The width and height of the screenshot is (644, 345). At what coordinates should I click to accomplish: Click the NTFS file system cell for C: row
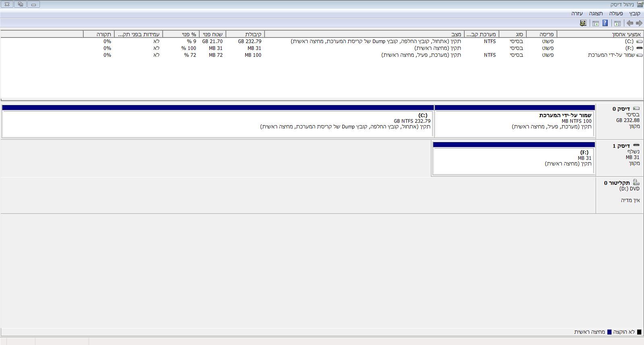490,41
